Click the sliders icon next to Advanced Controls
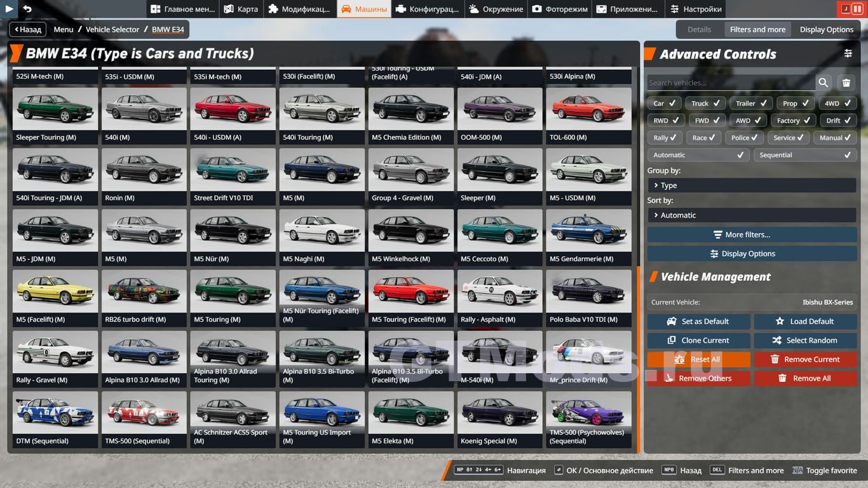 point(848,54)
